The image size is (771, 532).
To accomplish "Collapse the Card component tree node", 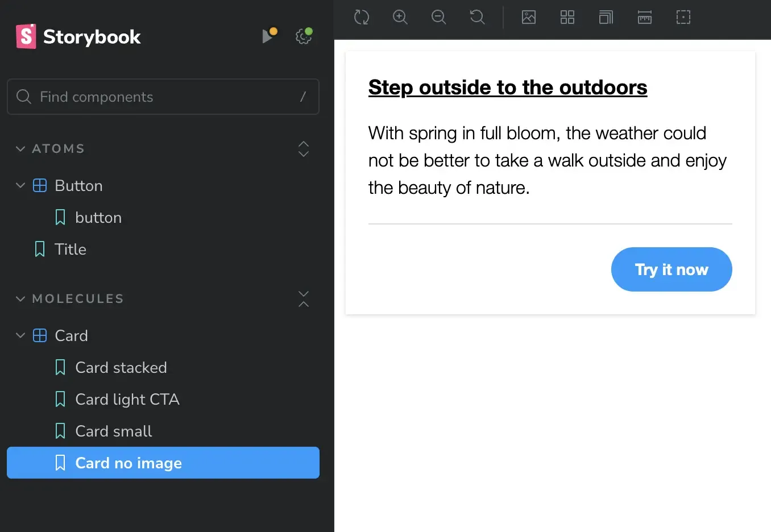I will click(20, 336).
